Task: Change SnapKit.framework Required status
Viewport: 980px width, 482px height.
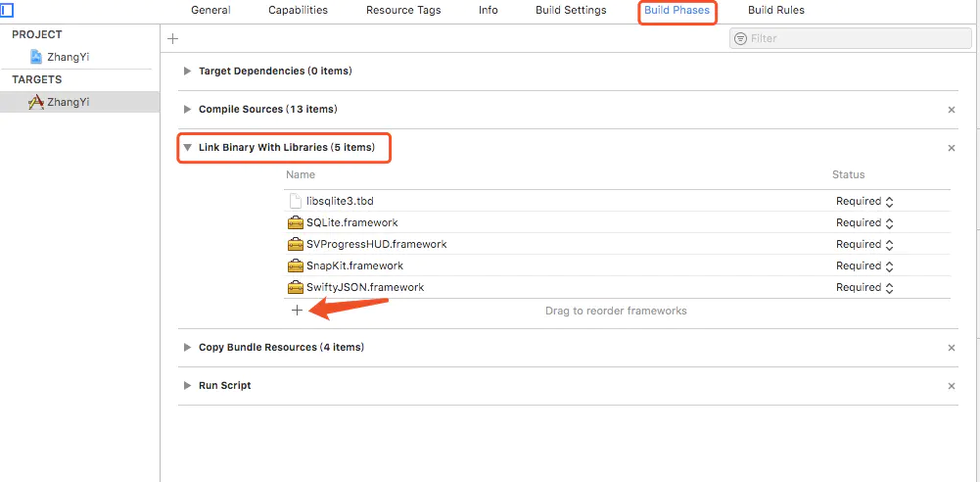Action: coord(864,265)
